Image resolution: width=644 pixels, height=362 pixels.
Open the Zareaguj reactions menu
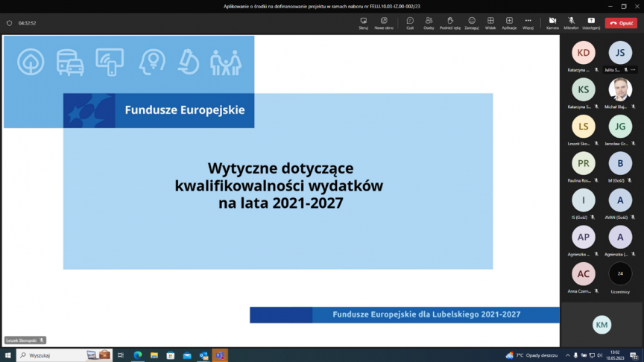[x=472, y=23]
